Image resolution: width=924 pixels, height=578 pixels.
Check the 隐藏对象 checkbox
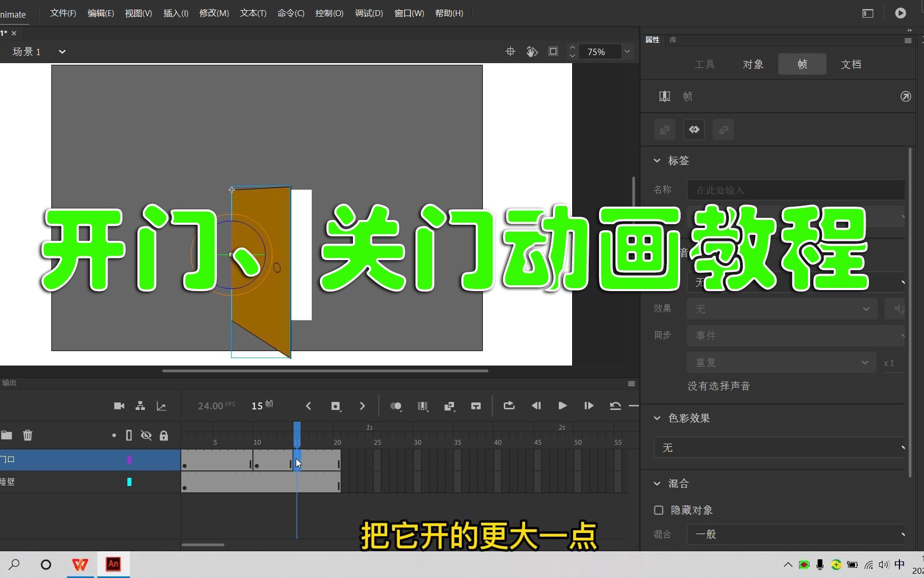point(659,510)
